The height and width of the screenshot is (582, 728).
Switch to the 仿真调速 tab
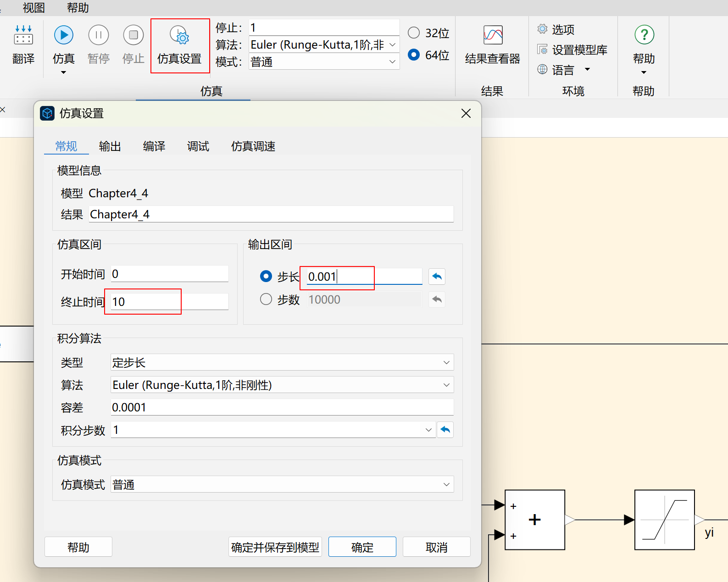pyautogui.click(x=253, y=146)
